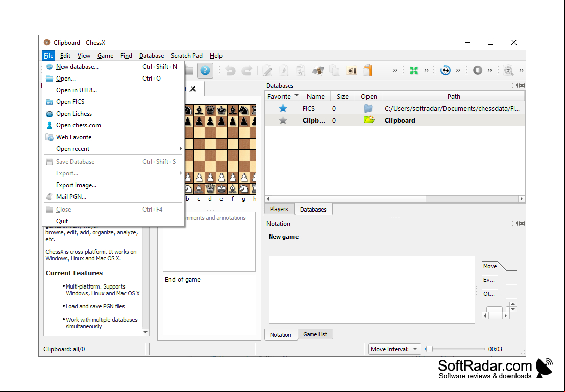565x392 pixels.
Task: Click the orange clipboard paste toolbar icon
Action: pyautogui.click(x=367, y=70)
